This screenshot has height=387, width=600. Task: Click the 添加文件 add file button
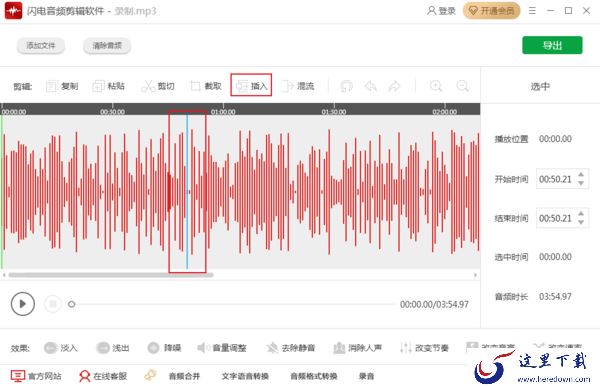(x=41, y=46)
